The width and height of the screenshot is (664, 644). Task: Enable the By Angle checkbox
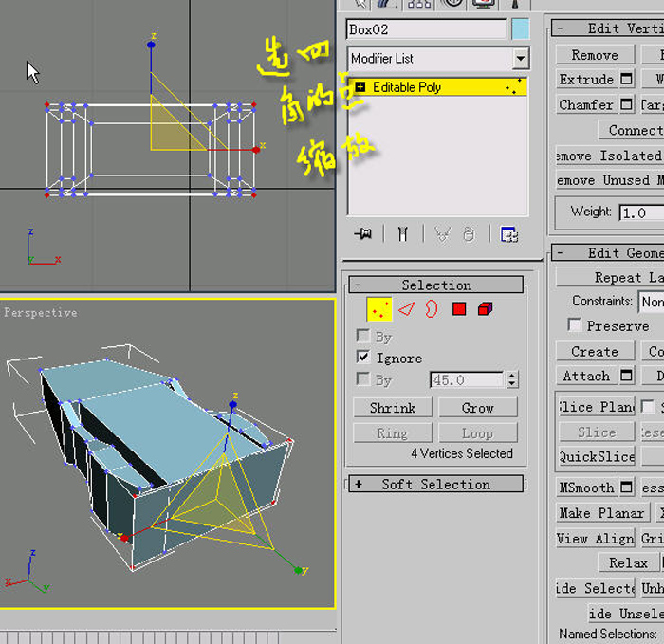click(x=363, y=378)
